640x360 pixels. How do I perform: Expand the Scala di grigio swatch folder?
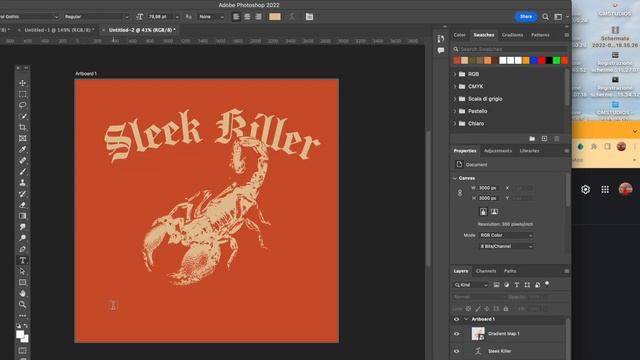pos(455,99)
